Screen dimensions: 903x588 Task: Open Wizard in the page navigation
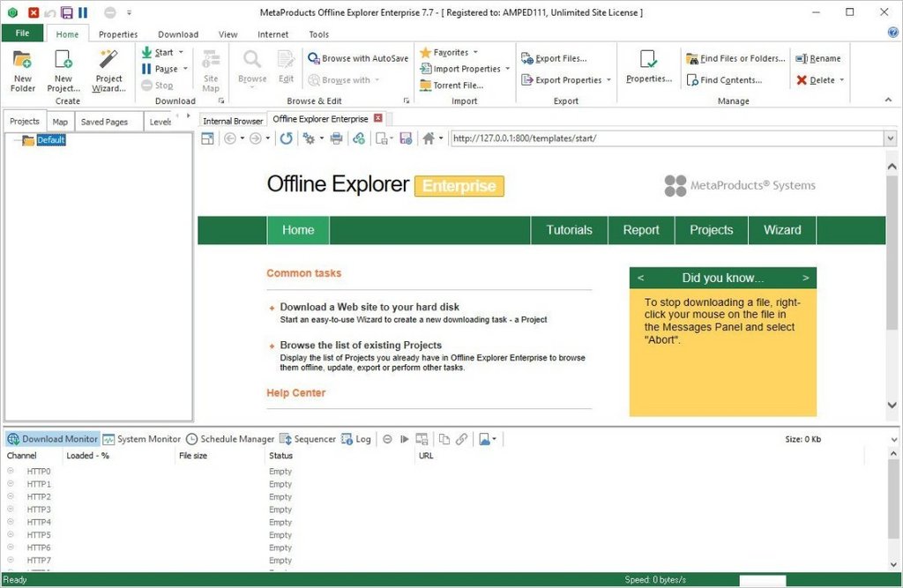pos(782,230)
